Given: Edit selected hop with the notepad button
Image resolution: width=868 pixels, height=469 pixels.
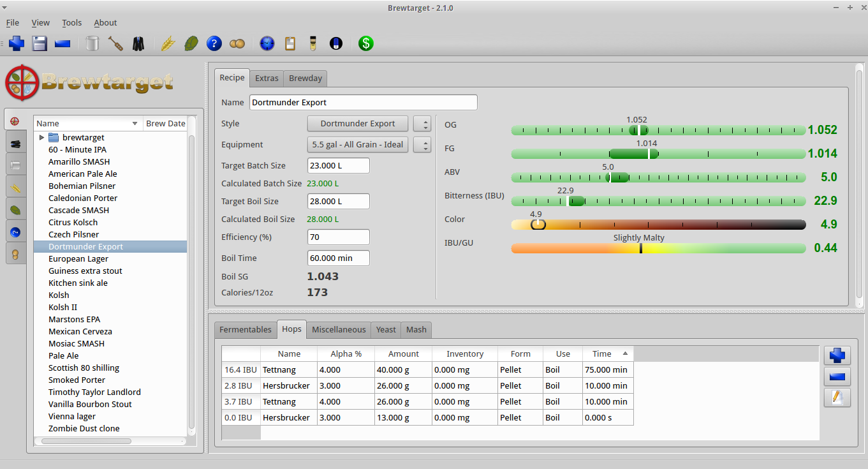Looking at the screenshot, I should click(837, 398).
